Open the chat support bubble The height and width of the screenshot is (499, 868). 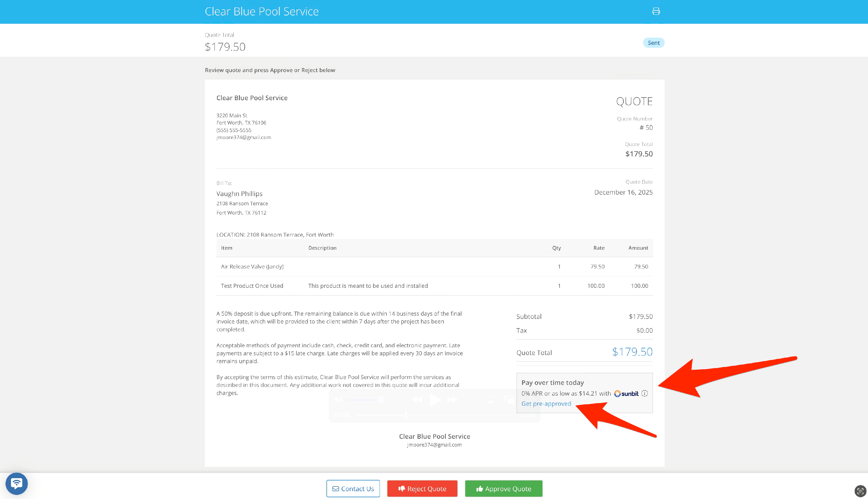click(x=16, y=483)
